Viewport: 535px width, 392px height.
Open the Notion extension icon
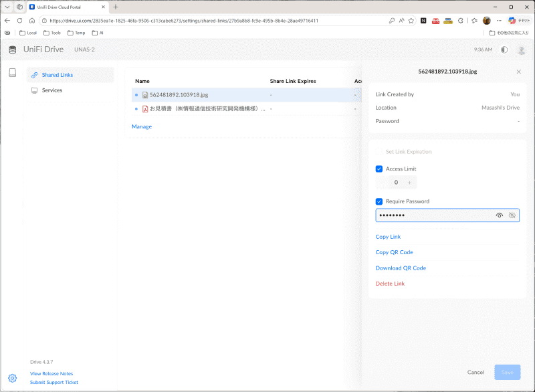tap(423, 21)
